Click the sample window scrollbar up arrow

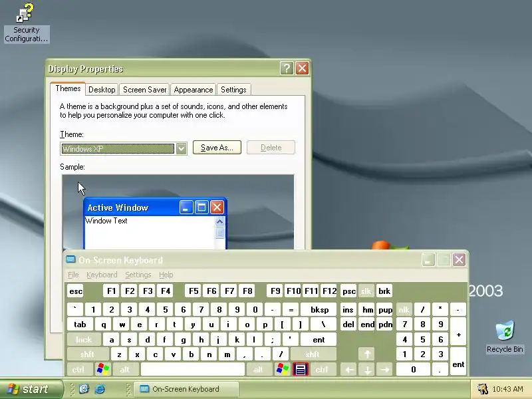(219, 221)
